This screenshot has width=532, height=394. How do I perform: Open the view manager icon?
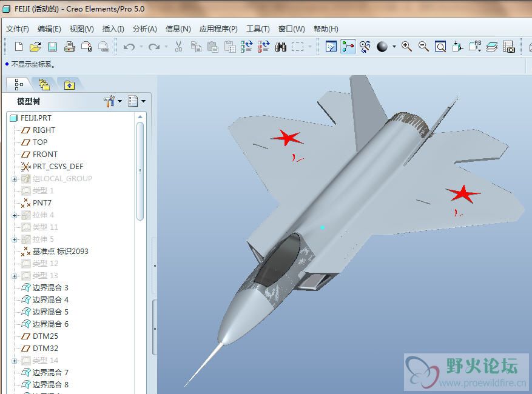[x=508, y=47]
